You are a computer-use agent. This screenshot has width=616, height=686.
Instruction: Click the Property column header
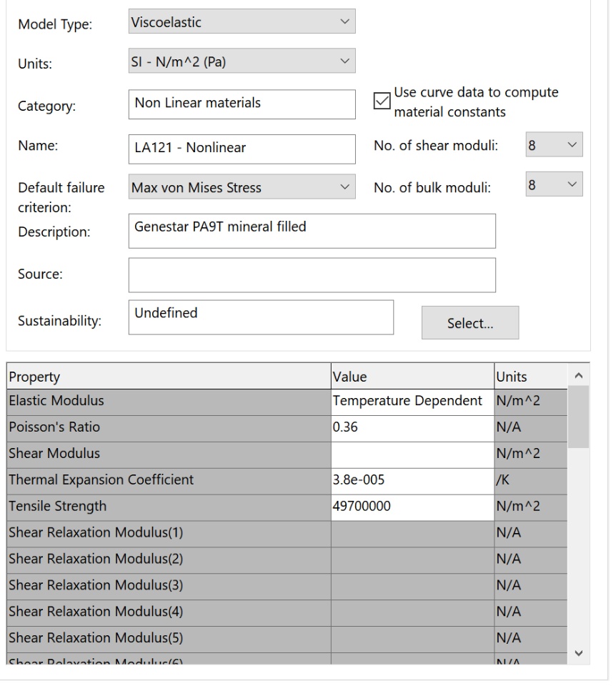tap(169, 377)
